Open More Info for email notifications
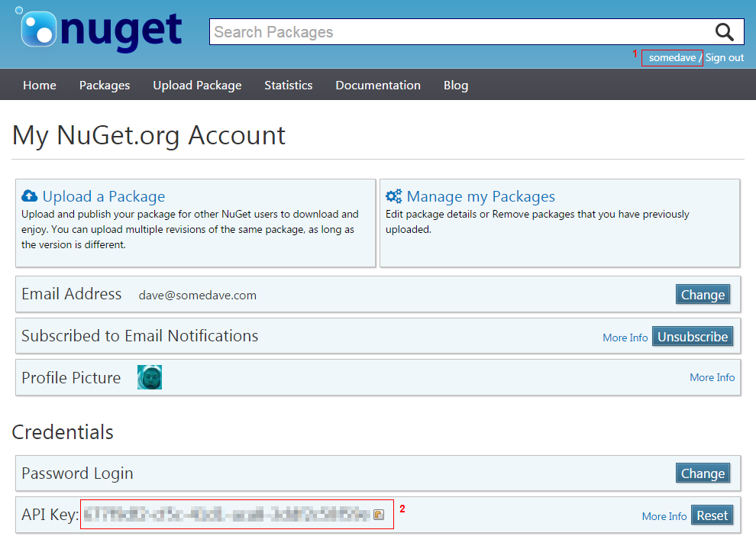Screen dimensions: 756x546 (x=625, y=338)
